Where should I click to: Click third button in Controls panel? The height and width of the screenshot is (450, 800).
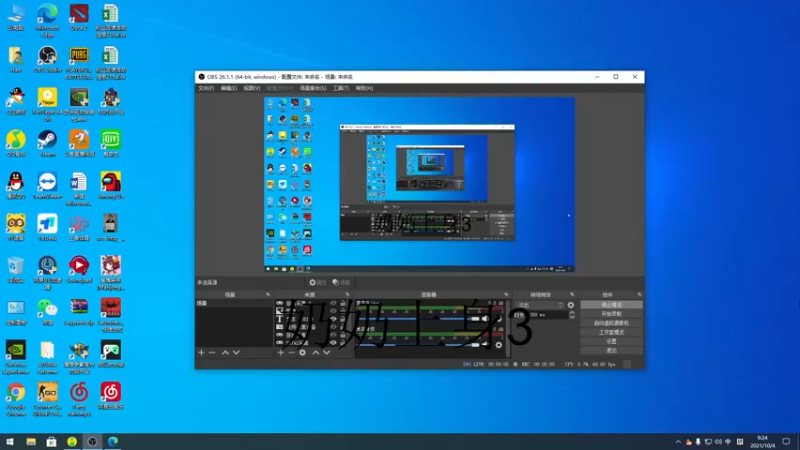pyautogui.click(x=611, y=323)
